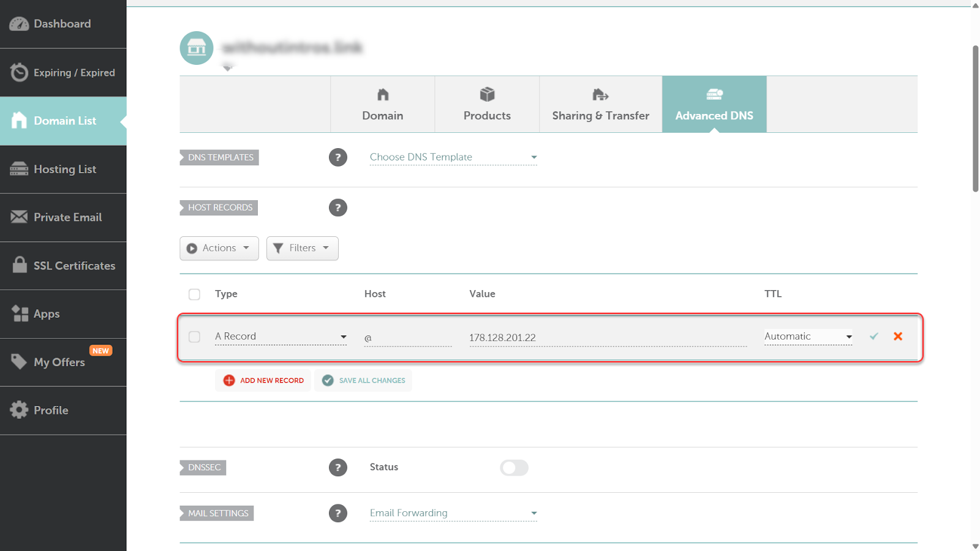Click the green checkmark to confirm record

874,336
